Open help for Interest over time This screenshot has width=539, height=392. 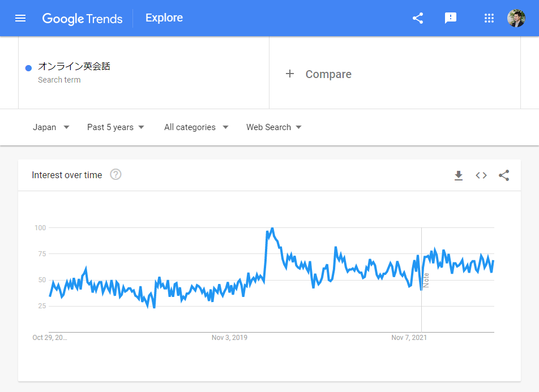[115, 175]
